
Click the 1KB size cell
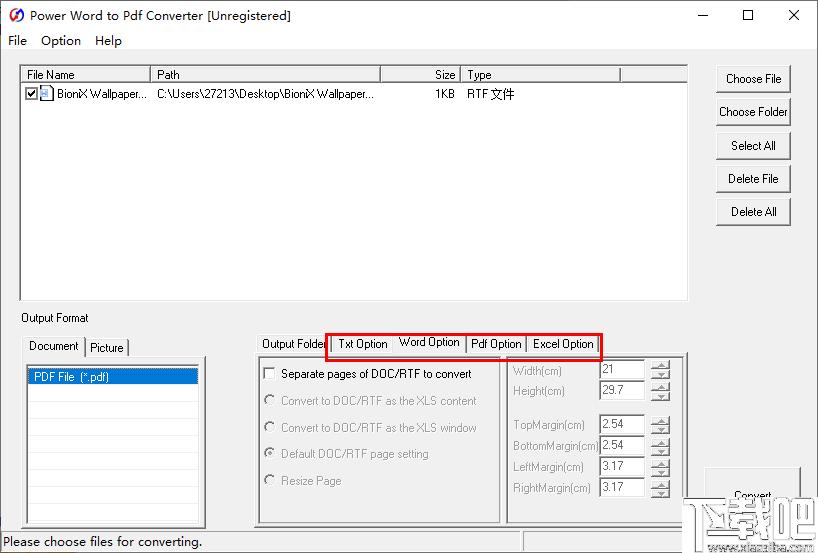[445, 94]
